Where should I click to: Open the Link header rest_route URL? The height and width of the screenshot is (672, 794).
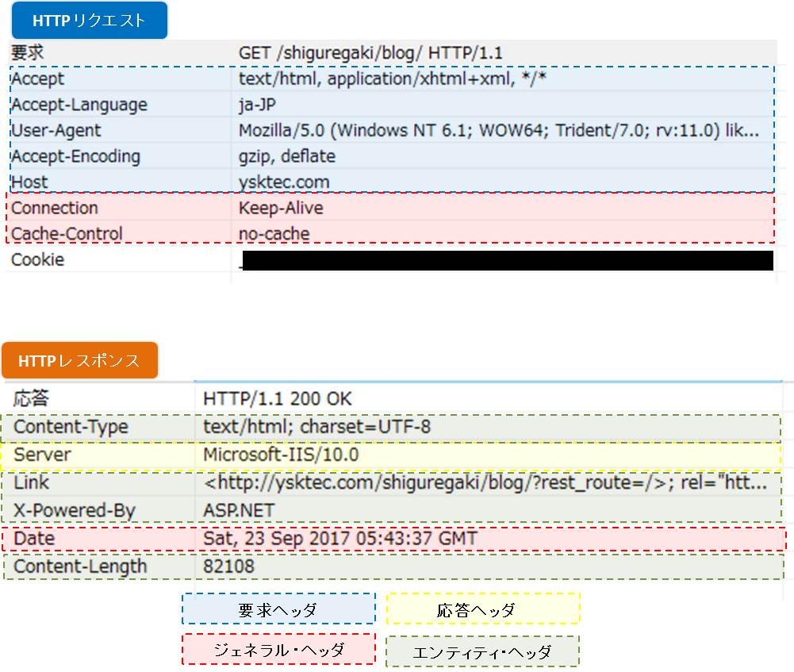(x=485, y=482)
